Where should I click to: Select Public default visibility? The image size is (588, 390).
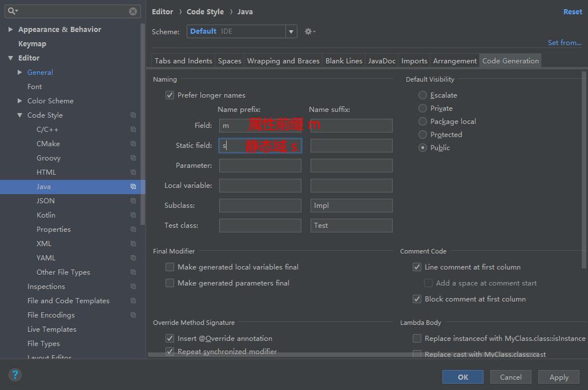coord(422,148)
